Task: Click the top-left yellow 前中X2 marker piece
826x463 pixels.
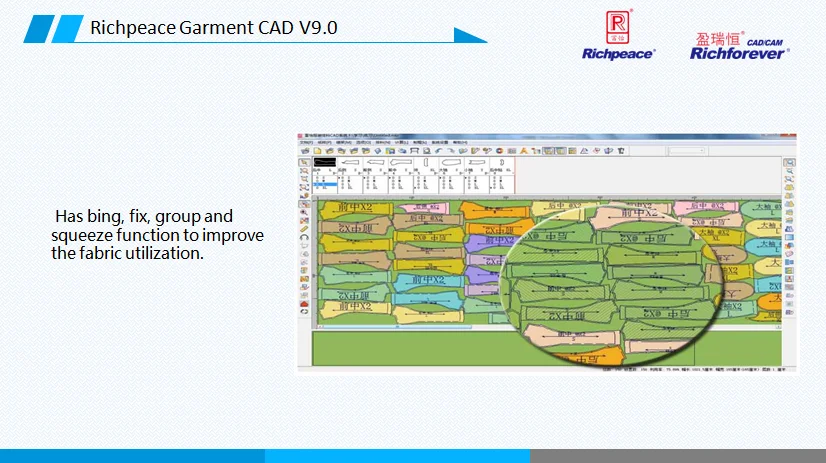Action: tap(355, 209)
